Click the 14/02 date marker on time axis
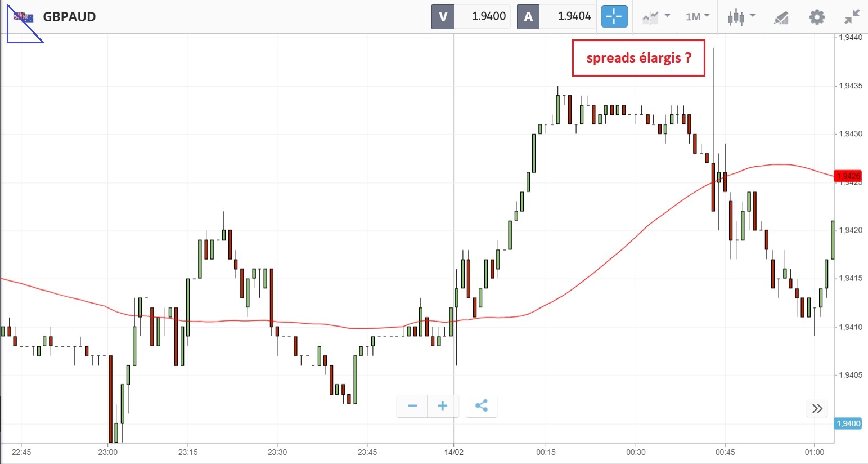 (453, 452)
